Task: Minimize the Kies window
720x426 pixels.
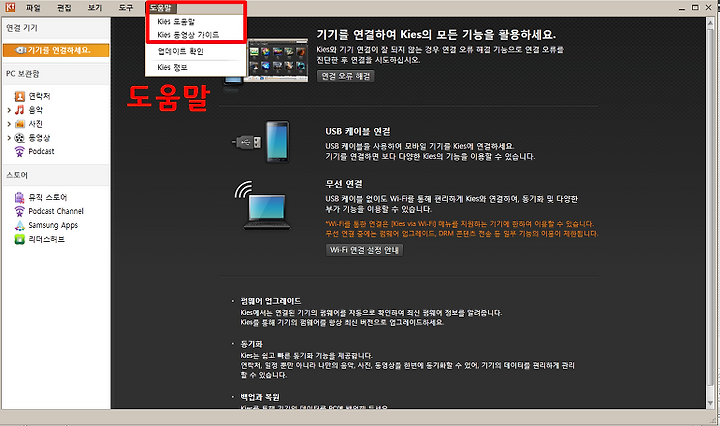Action: coord(682,8)
